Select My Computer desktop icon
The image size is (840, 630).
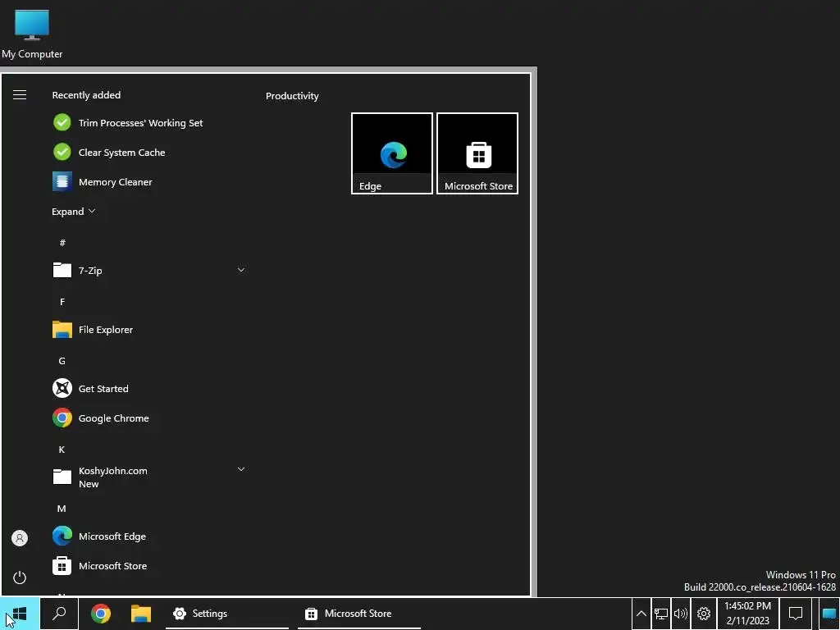pos(32,34)
